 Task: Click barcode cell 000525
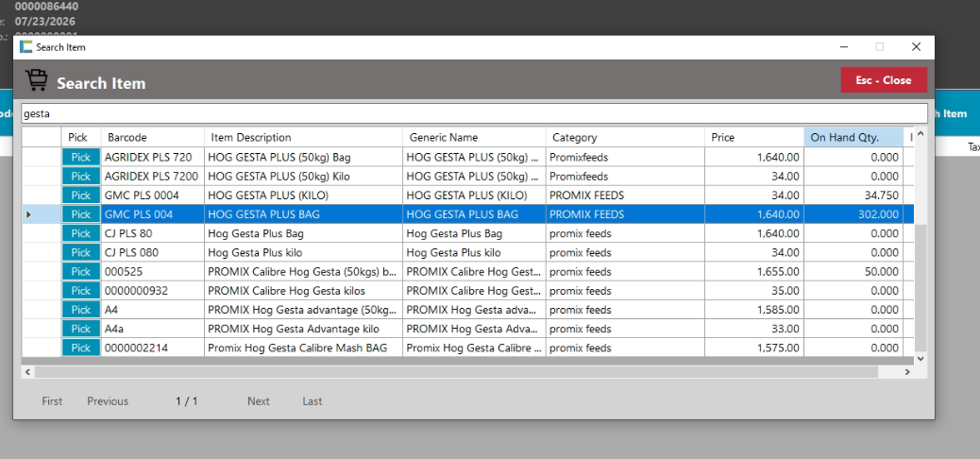tap(153, 272)
